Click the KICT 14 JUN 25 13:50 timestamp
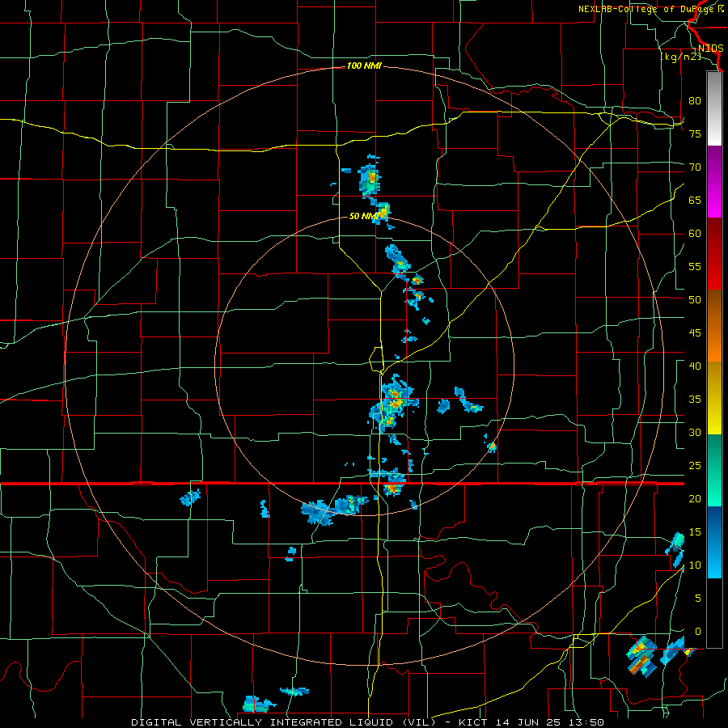This screenshot has width=728, height=728. click(531, 722)
